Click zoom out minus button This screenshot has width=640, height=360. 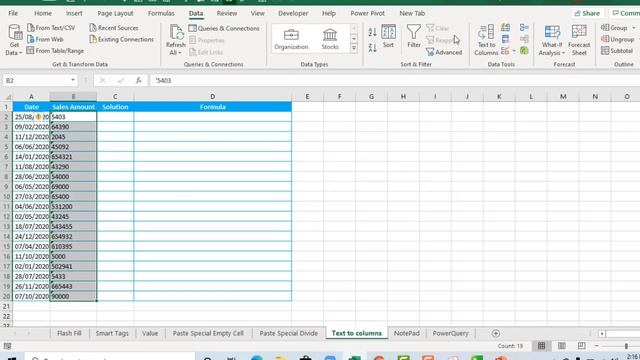(596, 346)
